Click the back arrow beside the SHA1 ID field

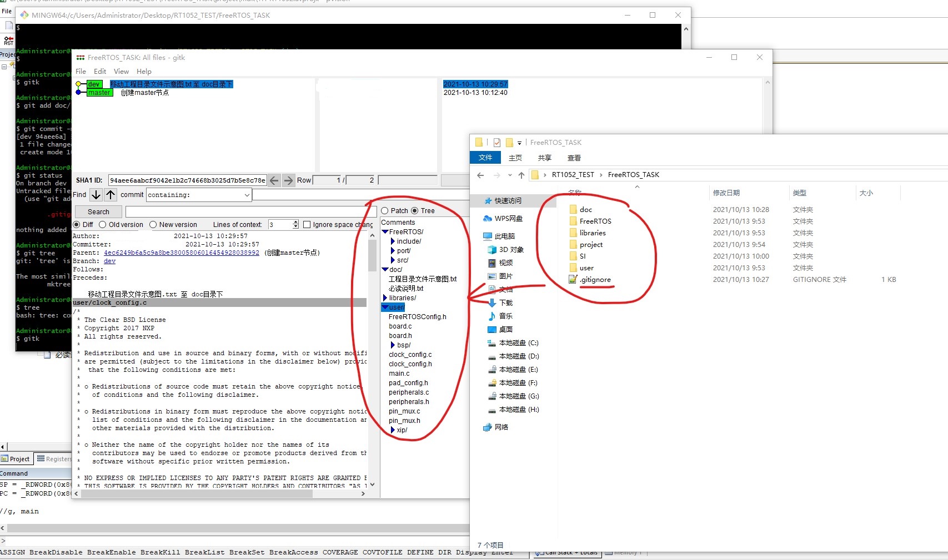click(274, 180)
